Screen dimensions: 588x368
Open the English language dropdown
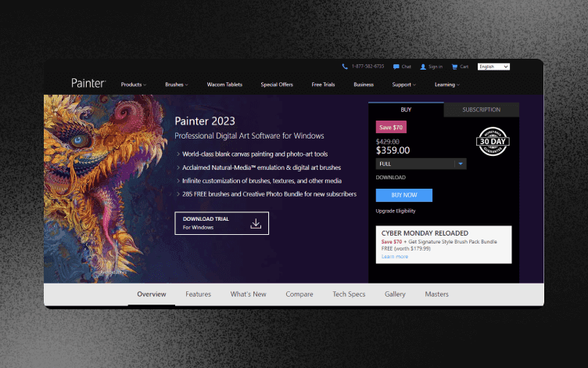tap(493, 67)
